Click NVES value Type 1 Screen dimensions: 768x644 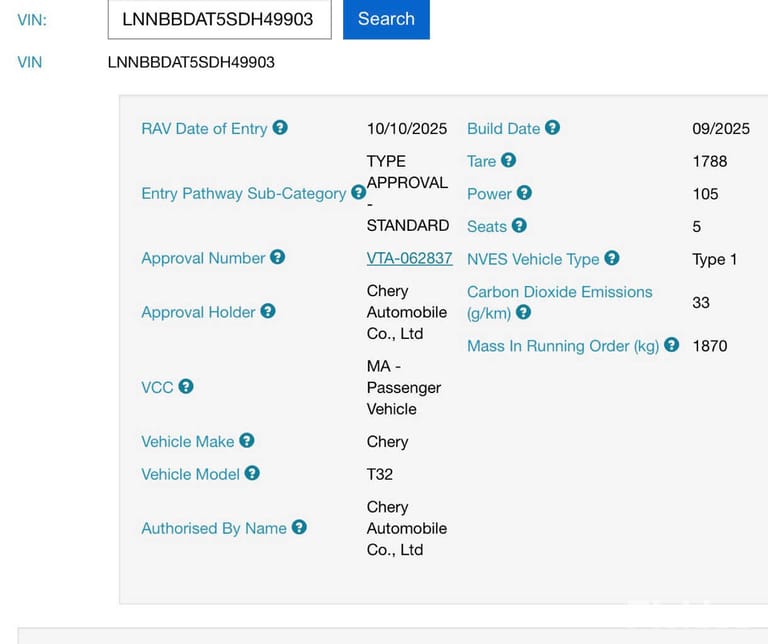click(715, 259)
